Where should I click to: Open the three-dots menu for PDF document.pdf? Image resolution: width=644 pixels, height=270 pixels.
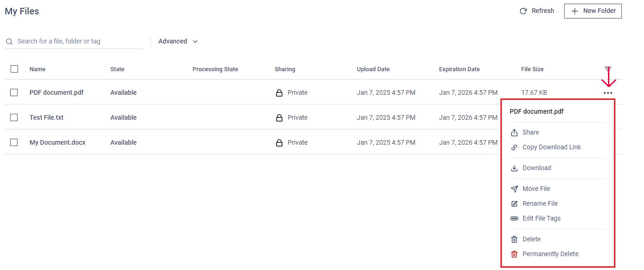click(x=608, y=93)
